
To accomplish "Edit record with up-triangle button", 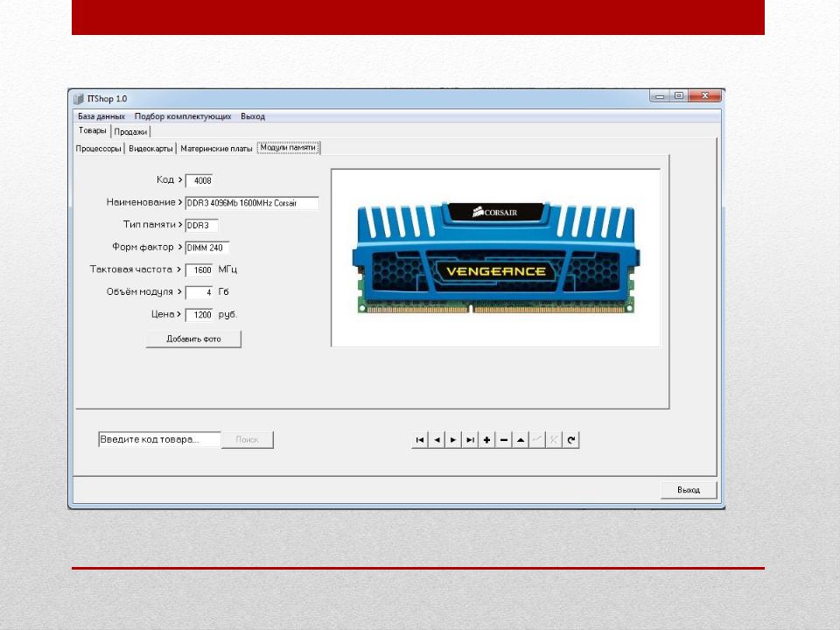I will pos(520,440).
